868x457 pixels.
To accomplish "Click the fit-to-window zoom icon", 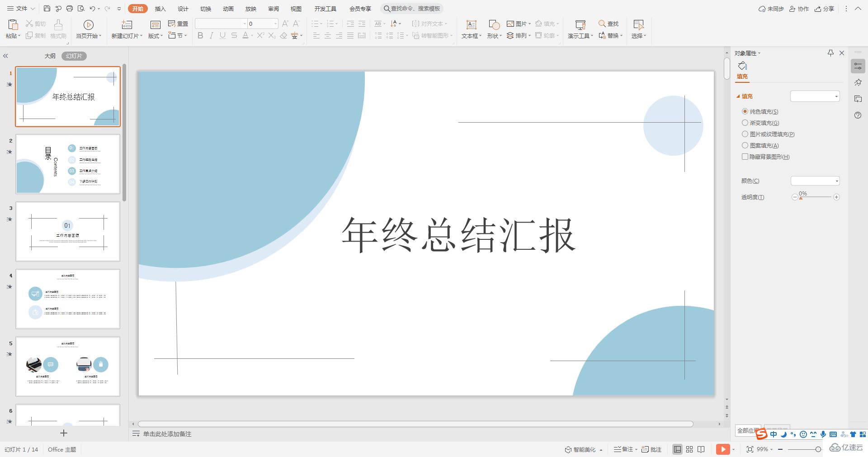I will coord(750,449).
